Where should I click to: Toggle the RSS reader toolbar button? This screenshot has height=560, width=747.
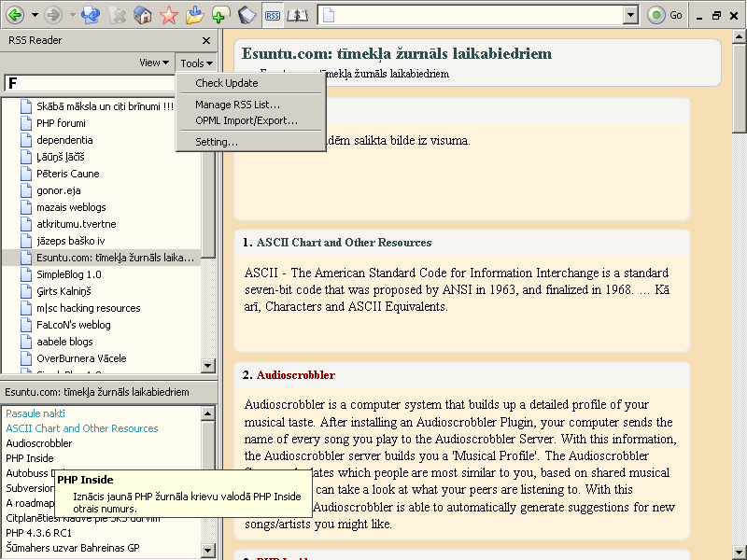pos(272,15)
